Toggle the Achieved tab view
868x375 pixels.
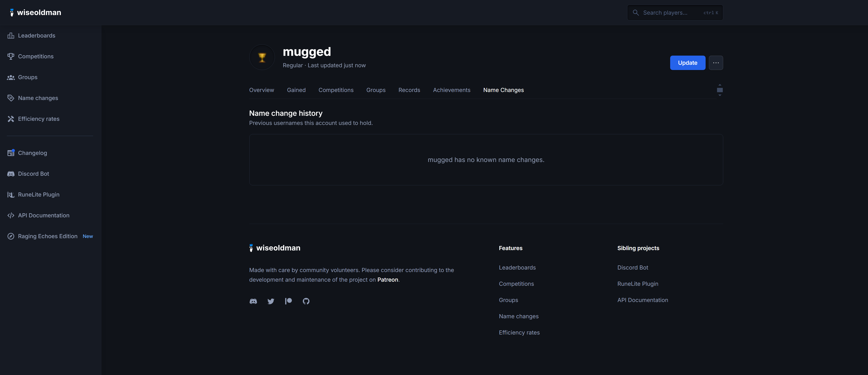452,90
